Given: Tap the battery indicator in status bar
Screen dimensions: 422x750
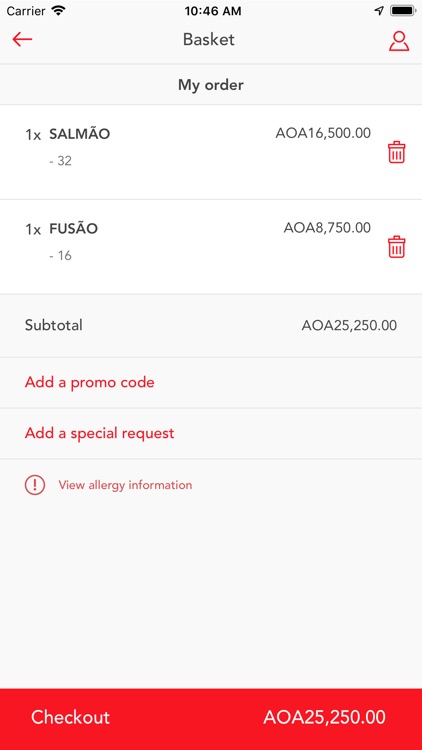Looking at the screenshot, I should pos(403,11).
